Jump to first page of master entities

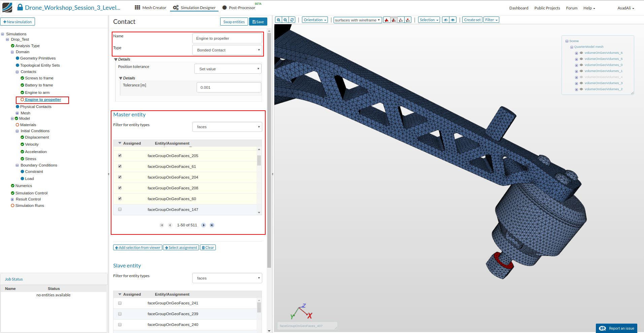tap(162, 225)
